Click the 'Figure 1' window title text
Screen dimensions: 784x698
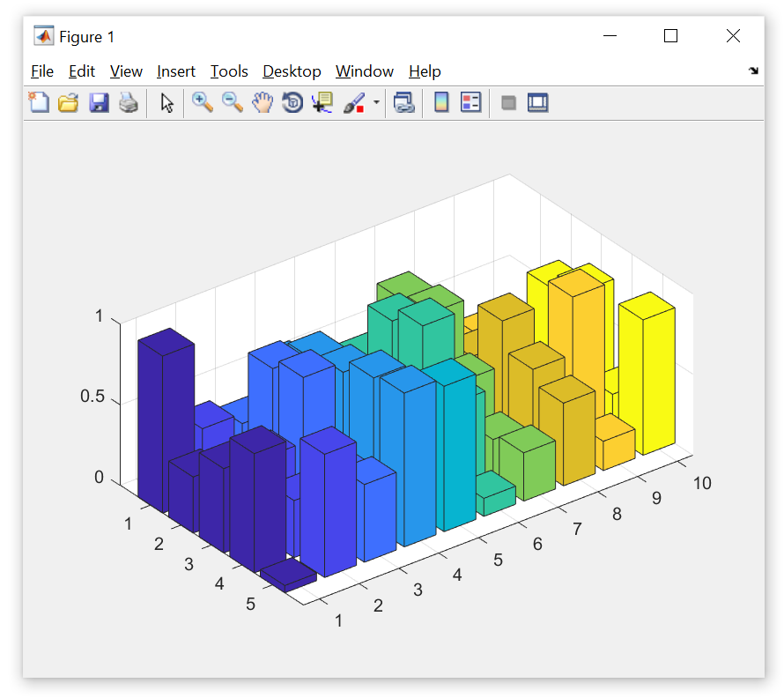pyautogui.click(x=86, y=36)
